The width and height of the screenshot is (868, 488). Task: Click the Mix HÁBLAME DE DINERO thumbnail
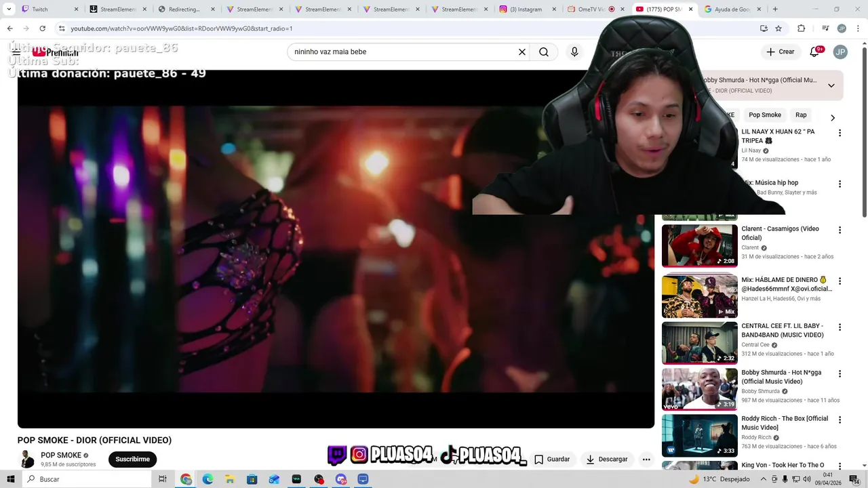pos(699,296)
